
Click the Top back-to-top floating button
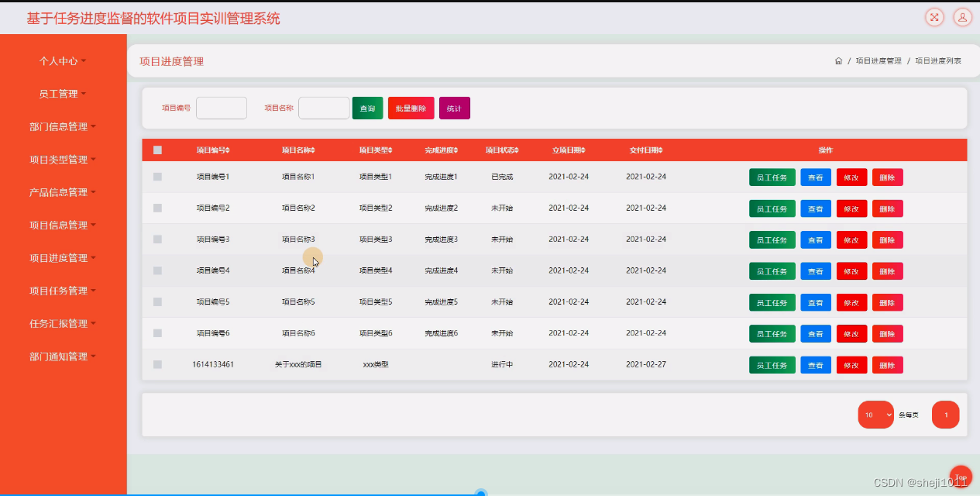click(961, 476)
